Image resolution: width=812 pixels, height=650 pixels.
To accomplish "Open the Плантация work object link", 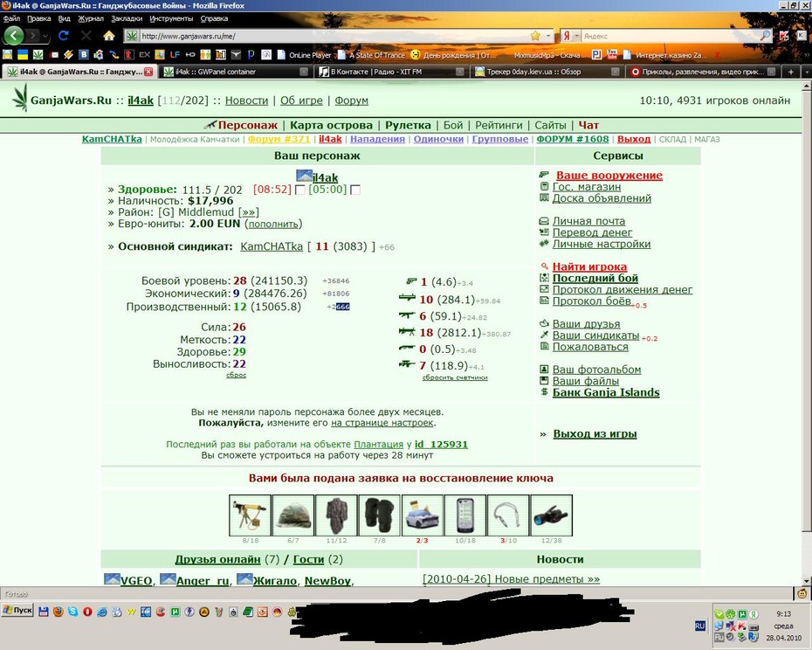I will pyautogui.click(x=378, y=444).
